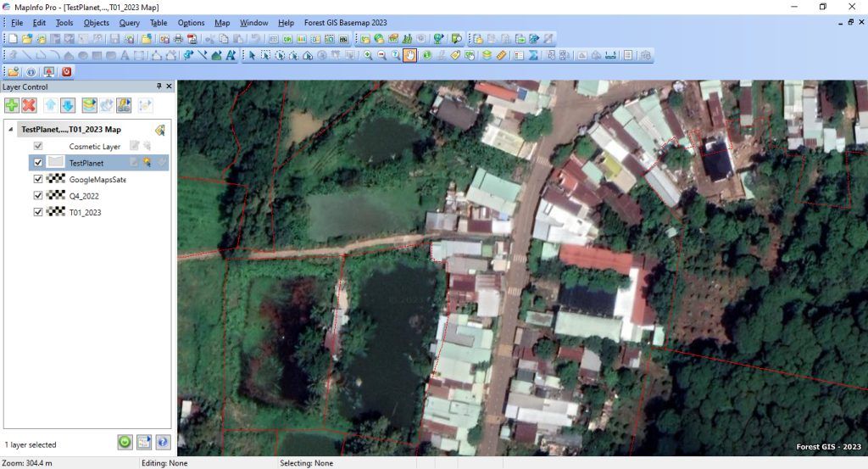Move selected layer down with blue arrow

pyautogui.click(x=68, y=105)
